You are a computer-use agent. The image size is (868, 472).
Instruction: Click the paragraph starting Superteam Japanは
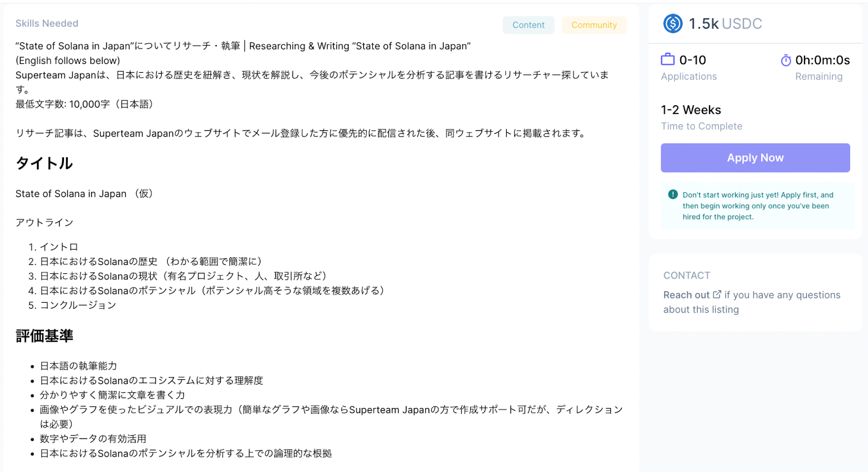pyautogui.click(x=312, y=82)
